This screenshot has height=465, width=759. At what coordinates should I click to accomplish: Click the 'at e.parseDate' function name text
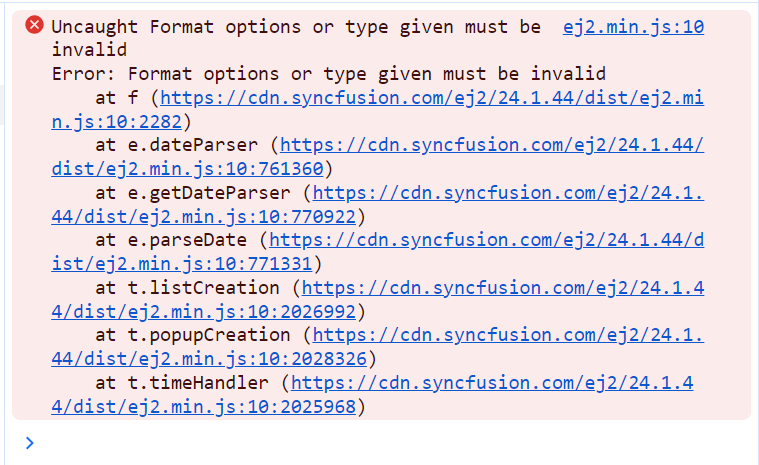tap(176, 240)
